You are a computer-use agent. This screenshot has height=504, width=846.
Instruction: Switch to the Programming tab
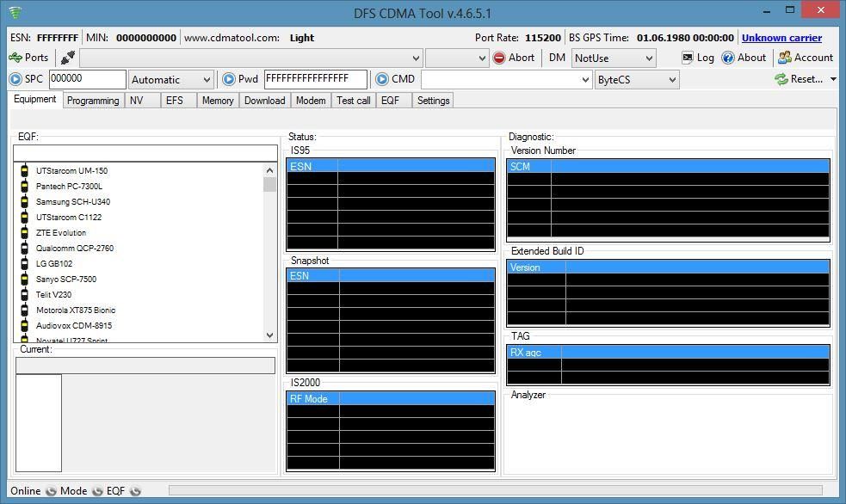[93, 101]
